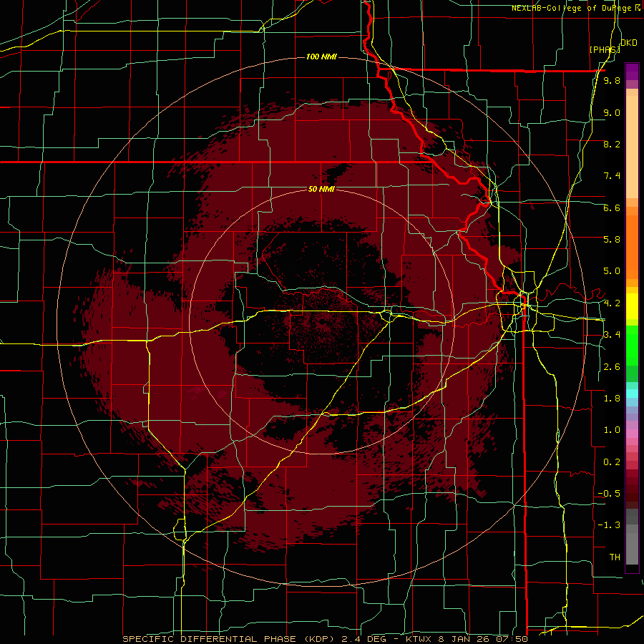Click the 8.2 value on the scale

click(612, 144)
